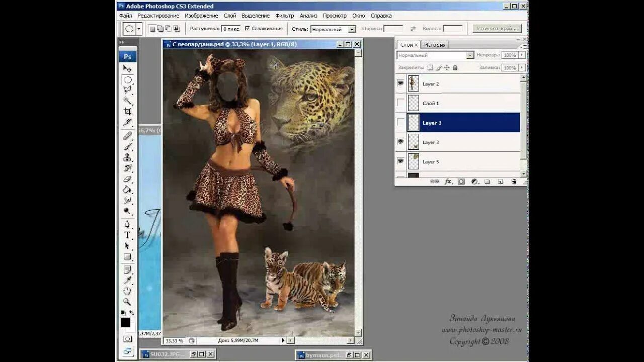Click the link layers icon

click(x=435, y=182)
